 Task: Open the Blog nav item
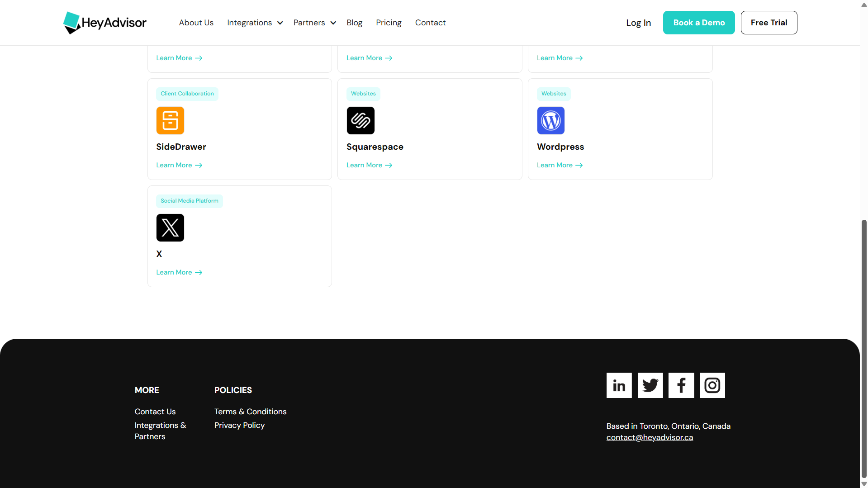(354, 23)
